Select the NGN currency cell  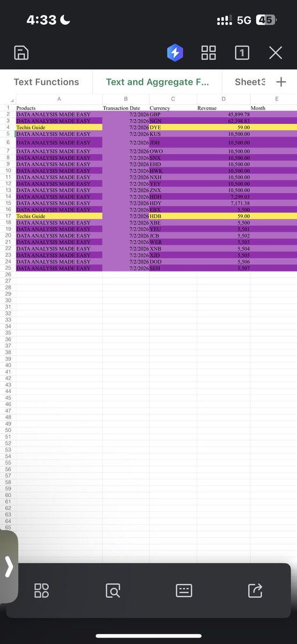coord(173,121)
